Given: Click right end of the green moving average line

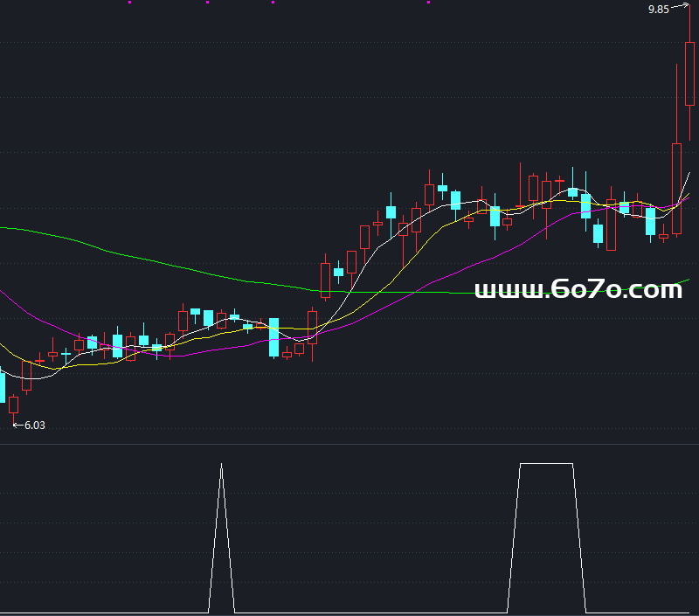Looking at the screenshot, I should 688,280.
